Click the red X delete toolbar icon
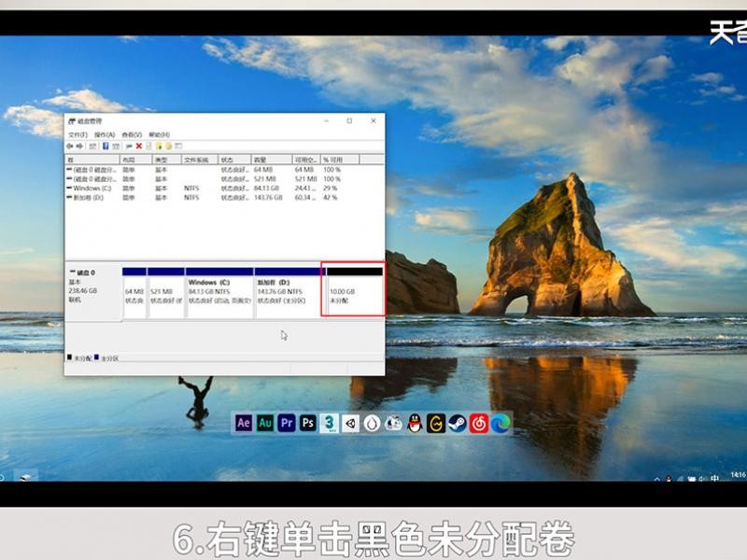 [138, 147]
